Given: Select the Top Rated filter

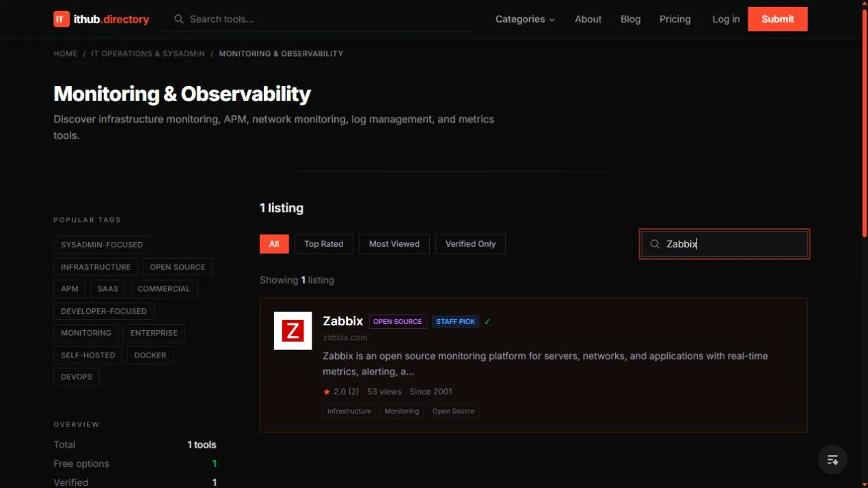Looking at the screenshot, I should point(324,244).
